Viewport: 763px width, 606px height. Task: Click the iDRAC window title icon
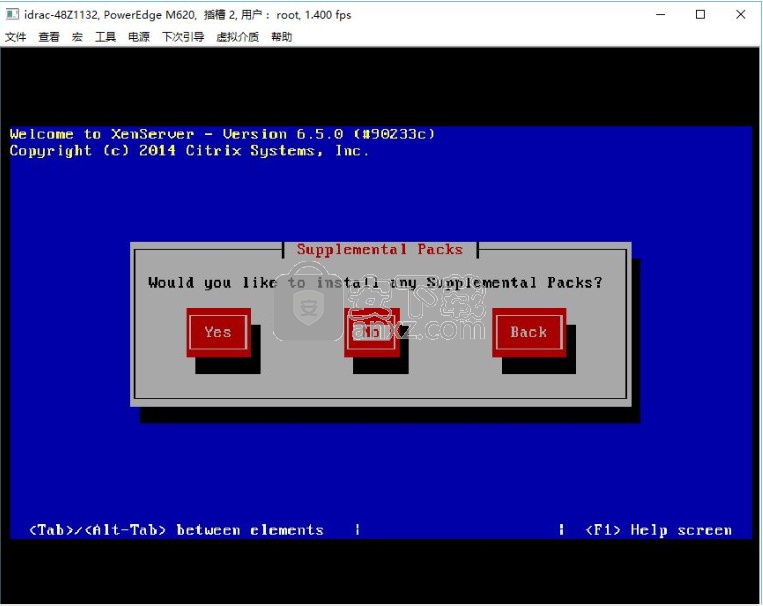tap(12, 15)
